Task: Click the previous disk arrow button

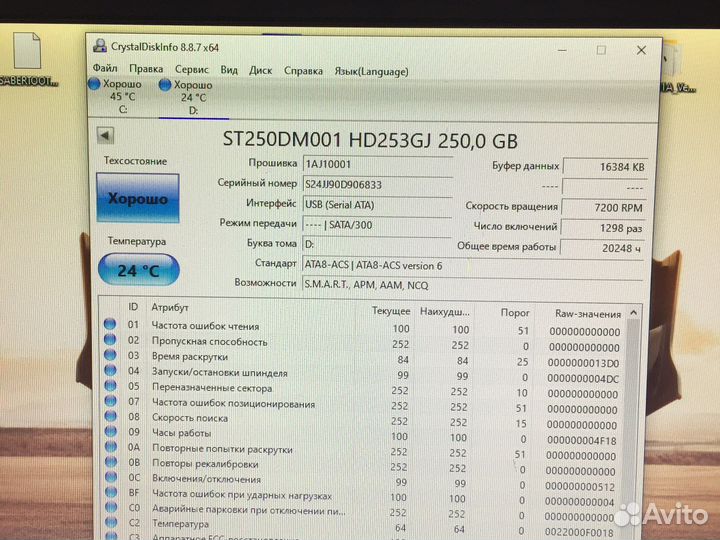Action: click(x=105, y=135)
